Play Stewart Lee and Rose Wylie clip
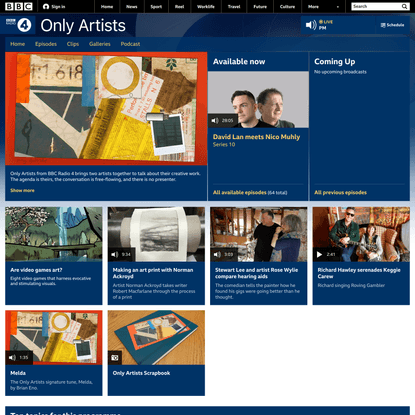Viewport: 415px width, 415px height. click(x=217, y=254)
